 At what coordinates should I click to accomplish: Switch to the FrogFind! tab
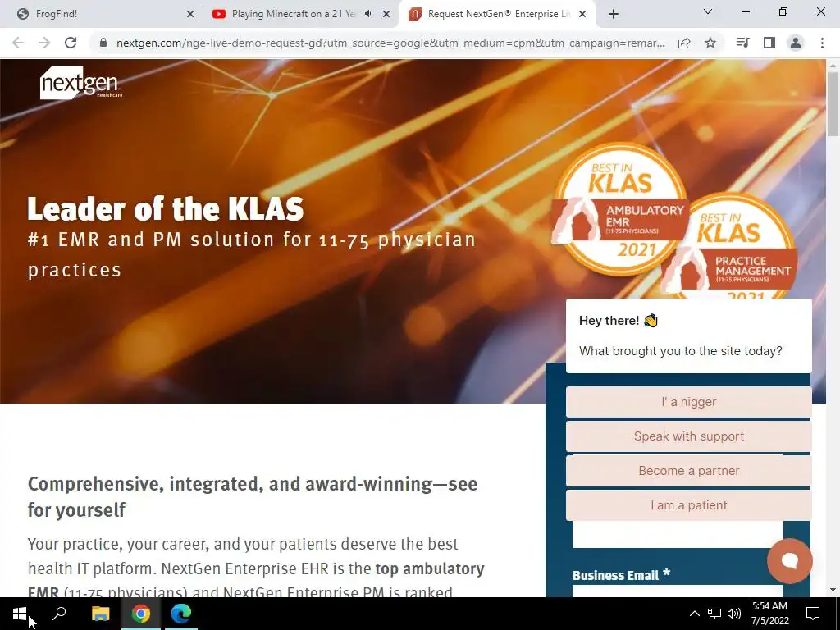(x=101, y=14)
